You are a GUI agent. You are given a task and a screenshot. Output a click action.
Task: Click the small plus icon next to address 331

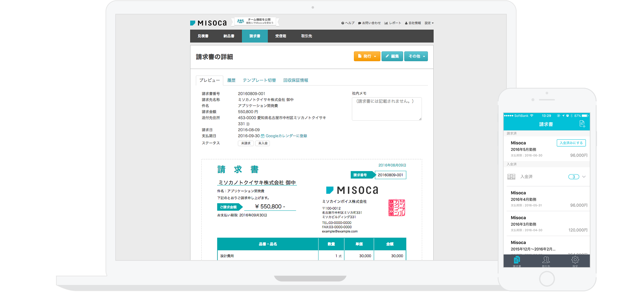pos(248,124)
